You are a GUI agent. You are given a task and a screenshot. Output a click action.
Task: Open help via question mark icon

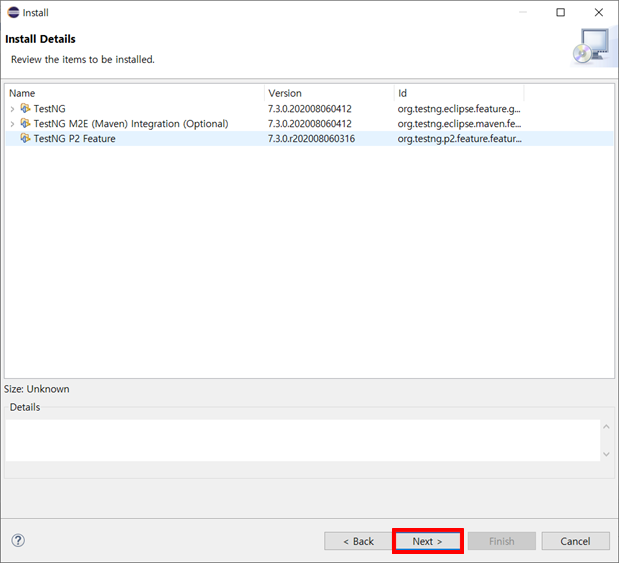coord(18,540)
